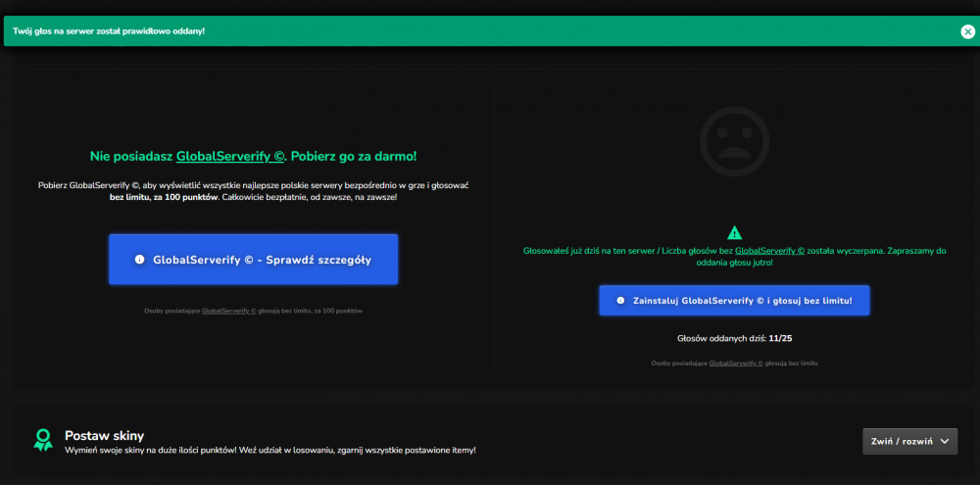Click Głosów oddanych dziś 11/25 counter
Screen dimensions: 980x485
pyautogui.click(x=734, y=338)
